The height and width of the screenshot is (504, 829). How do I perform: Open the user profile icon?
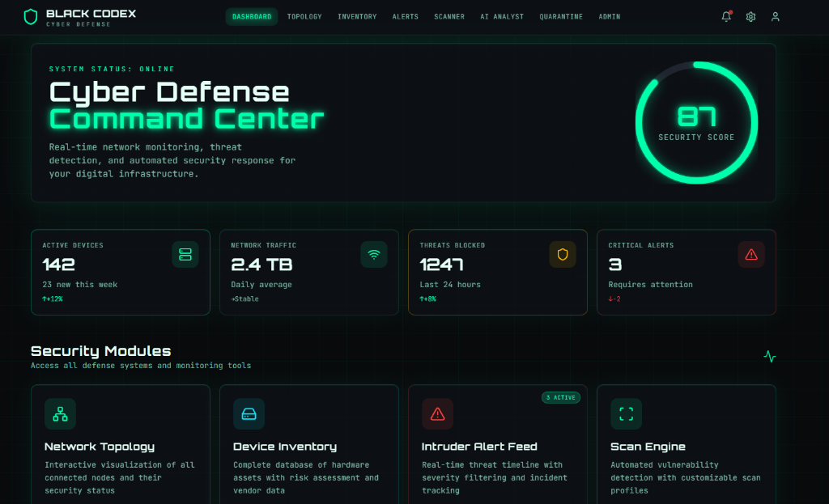click(775, 17)
